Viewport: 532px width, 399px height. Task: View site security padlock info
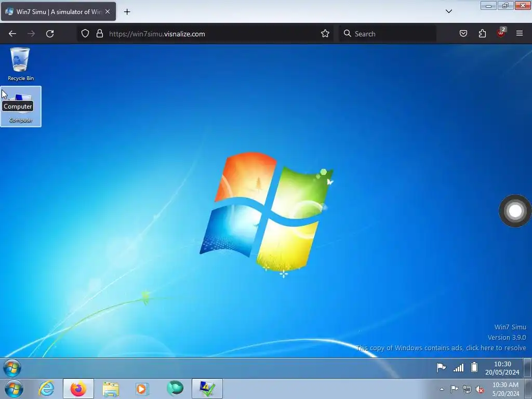99,34
